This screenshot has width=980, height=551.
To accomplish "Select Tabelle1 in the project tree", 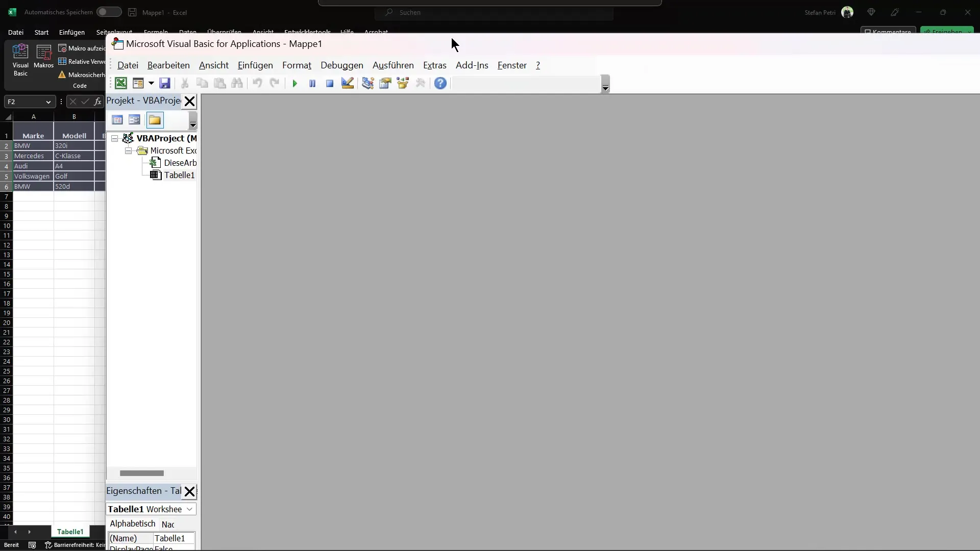I will point(179,175).
